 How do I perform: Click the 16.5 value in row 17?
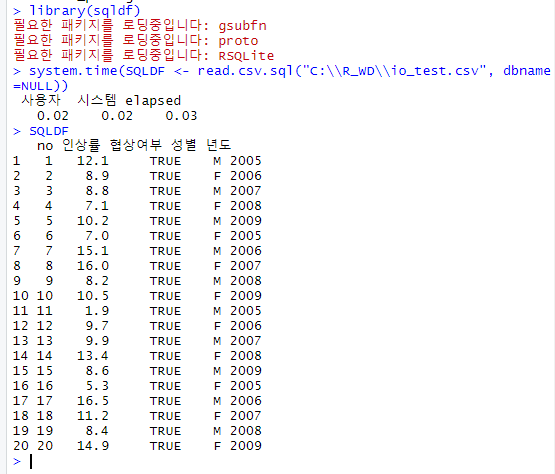tap(93, 400)
